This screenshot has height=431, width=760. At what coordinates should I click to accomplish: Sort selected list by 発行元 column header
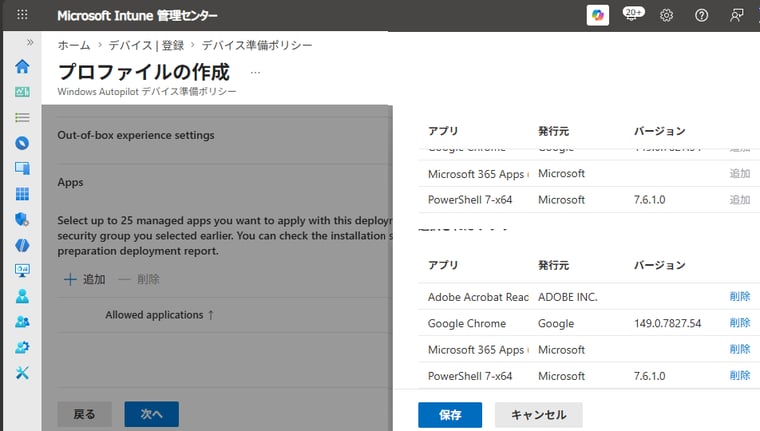554,265
